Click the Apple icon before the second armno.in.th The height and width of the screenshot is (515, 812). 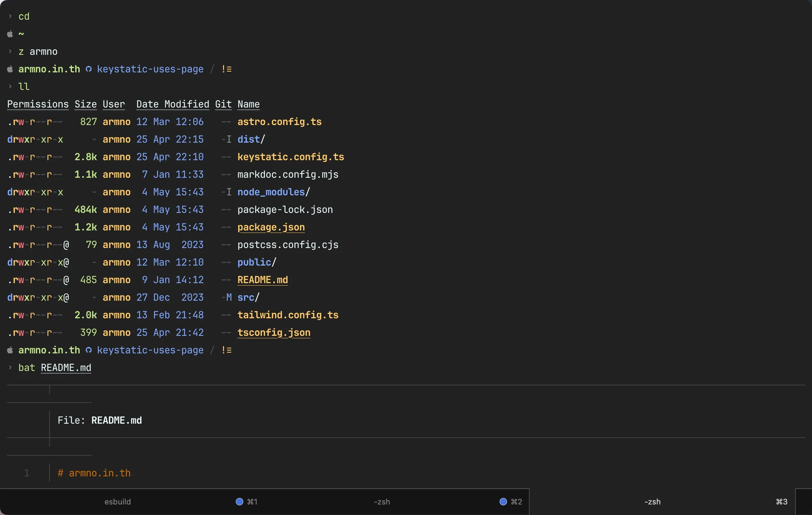coord(11,350)
